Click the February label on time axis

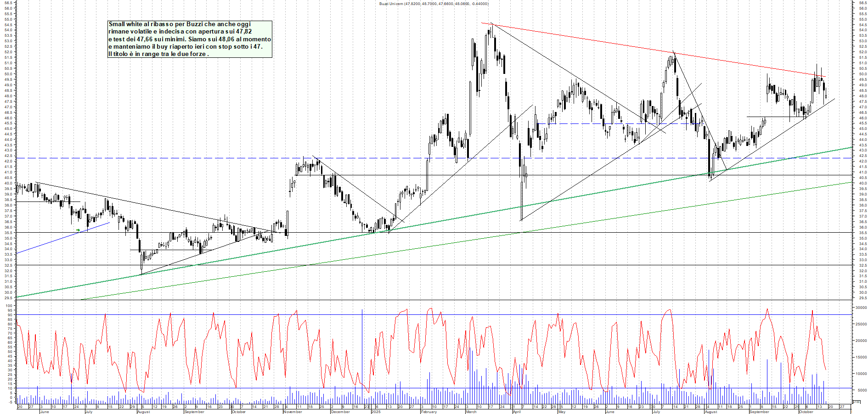pos(428,412)
